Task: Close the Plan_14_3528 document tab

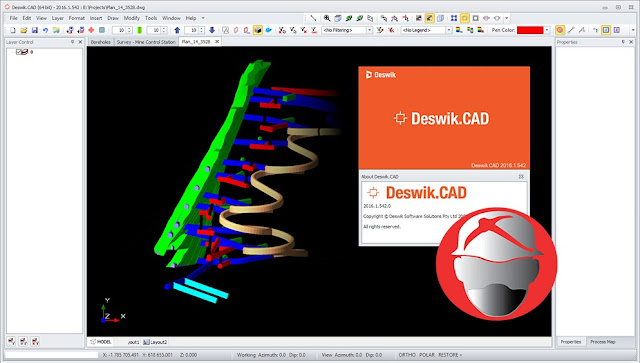Action: [217, 41]
